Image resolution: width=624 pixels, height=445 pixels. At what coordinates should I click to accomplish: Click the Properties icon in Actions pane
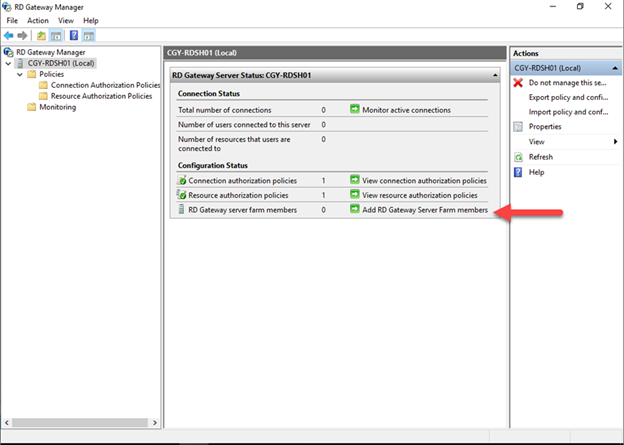click(x=518, y=127)
